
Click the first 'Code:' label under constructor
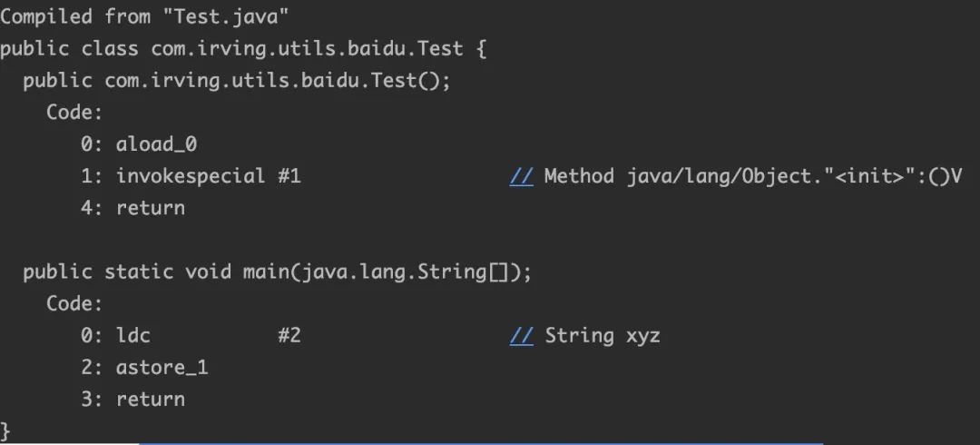tap(73, 113)
